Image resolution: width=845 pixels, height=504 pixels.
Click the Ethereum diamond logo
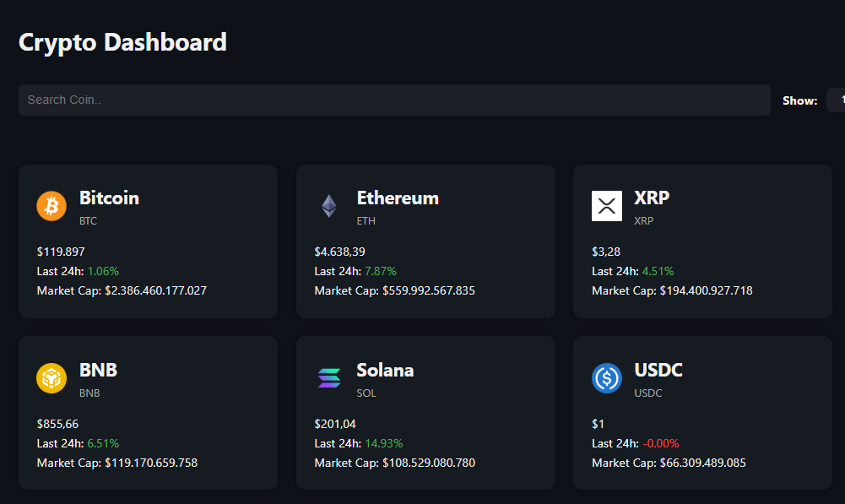[328, 206]
